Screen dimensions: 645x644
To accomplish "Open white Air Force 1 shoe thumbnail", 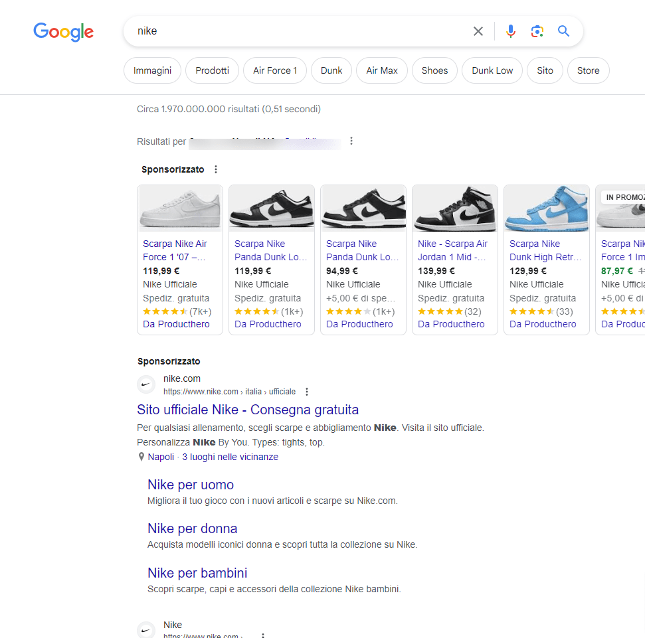I will pos(180,208).
